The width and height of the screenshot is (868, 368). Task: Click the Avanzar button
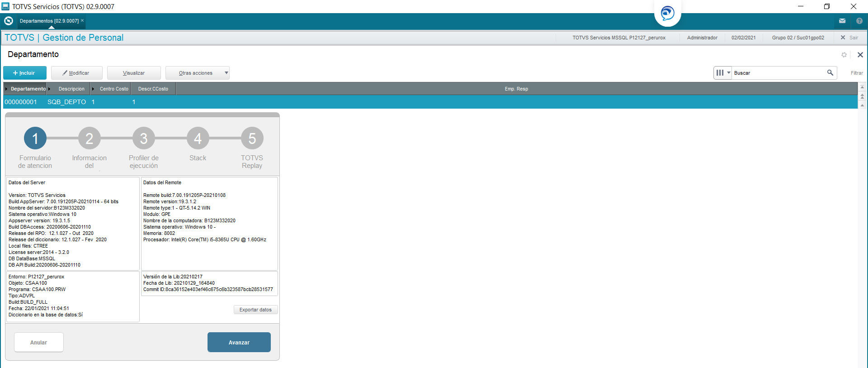click(239, 343)
